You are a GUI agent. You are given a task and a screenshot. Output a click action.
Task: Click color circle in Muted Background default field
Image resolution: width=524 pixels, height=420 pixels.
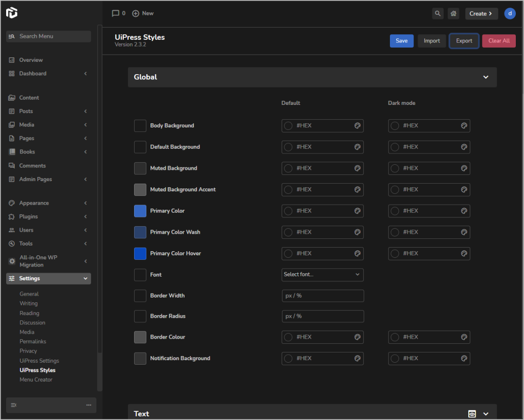point(288,168)
